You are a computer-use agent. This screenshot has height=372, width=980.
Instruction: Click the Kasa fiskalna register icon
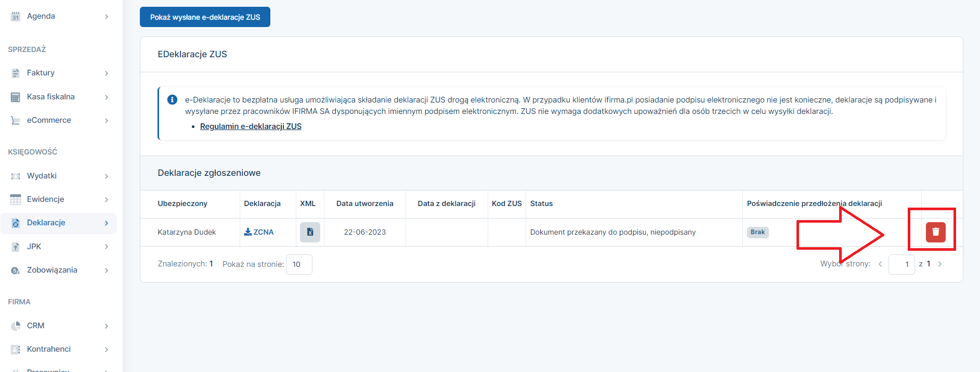click(16, 97)
